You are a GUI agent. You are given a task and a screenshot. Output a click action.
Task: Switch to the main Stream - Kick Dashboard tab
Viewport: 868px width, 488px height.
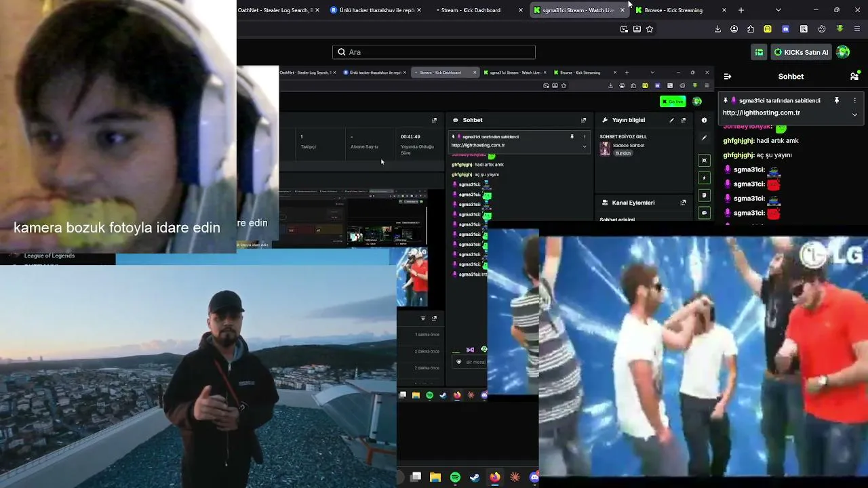(x=477, y=10)
